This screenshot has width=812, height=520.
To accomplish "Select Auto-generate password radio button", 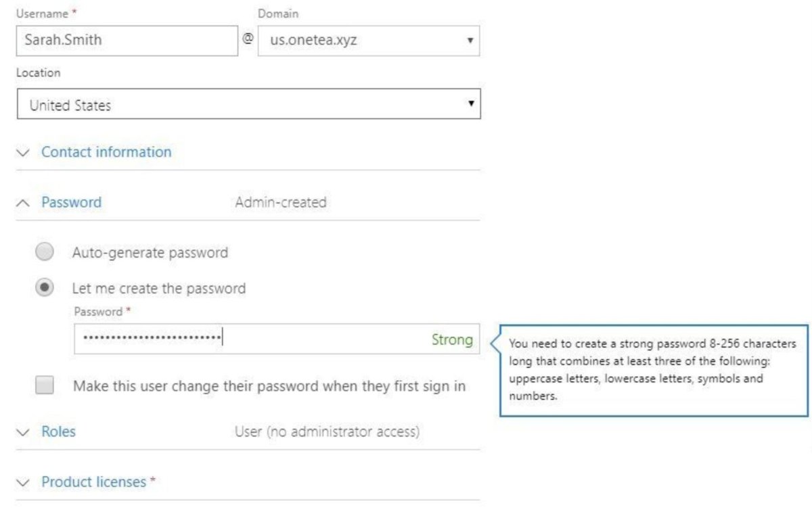I will coord(45,253).
